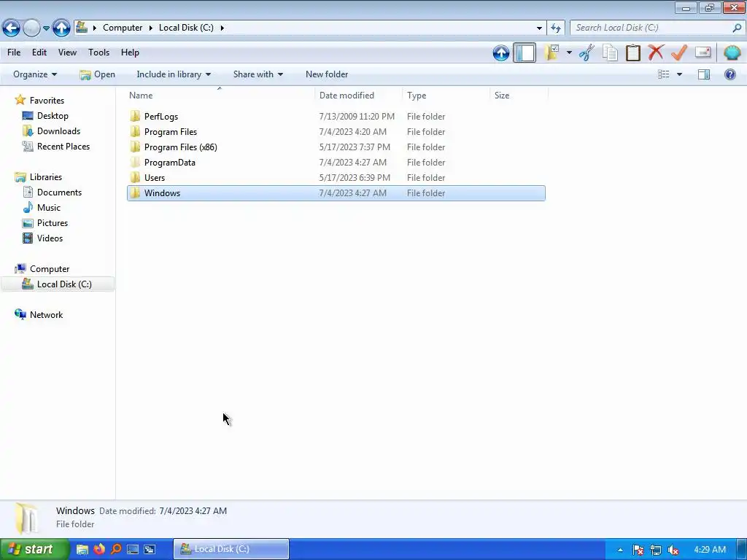Open the Help menu
The height and width of the screenshot is (560, 747).
(130, 52)
